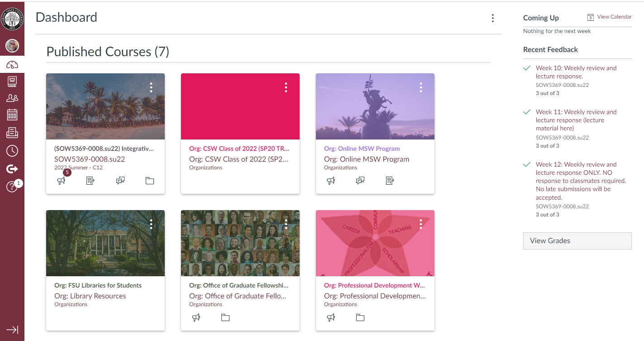644x341 pixels.
Task: Click the Library Resources course thumbnail
Action: tap(105, 243)
